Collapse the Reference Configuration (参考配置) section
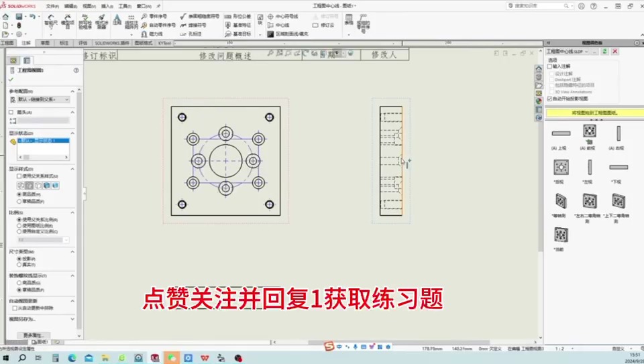 coord(72,91)
